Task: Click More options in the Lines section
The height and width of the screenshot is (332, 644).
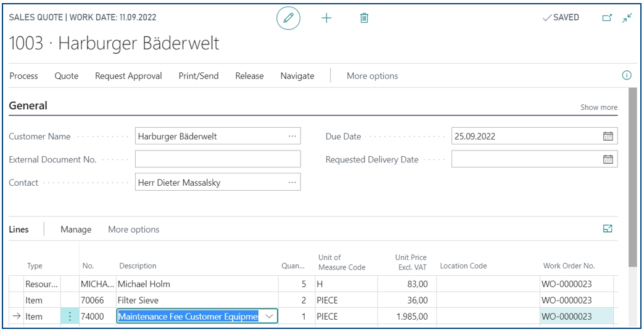Action: (x=133, y=230)
